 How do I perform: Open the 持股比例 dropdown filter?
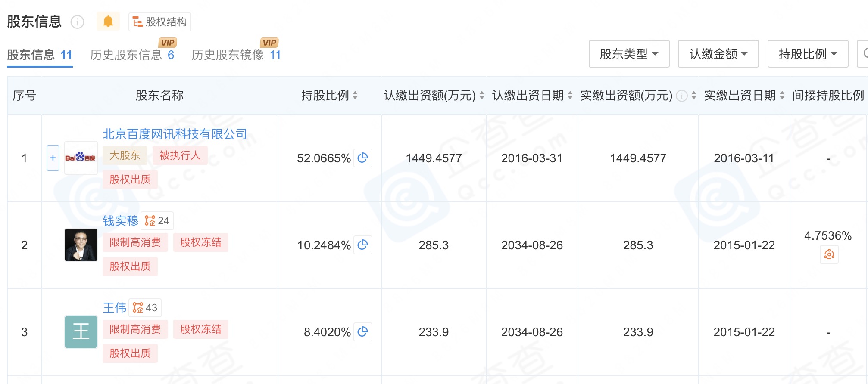(808, 54)
